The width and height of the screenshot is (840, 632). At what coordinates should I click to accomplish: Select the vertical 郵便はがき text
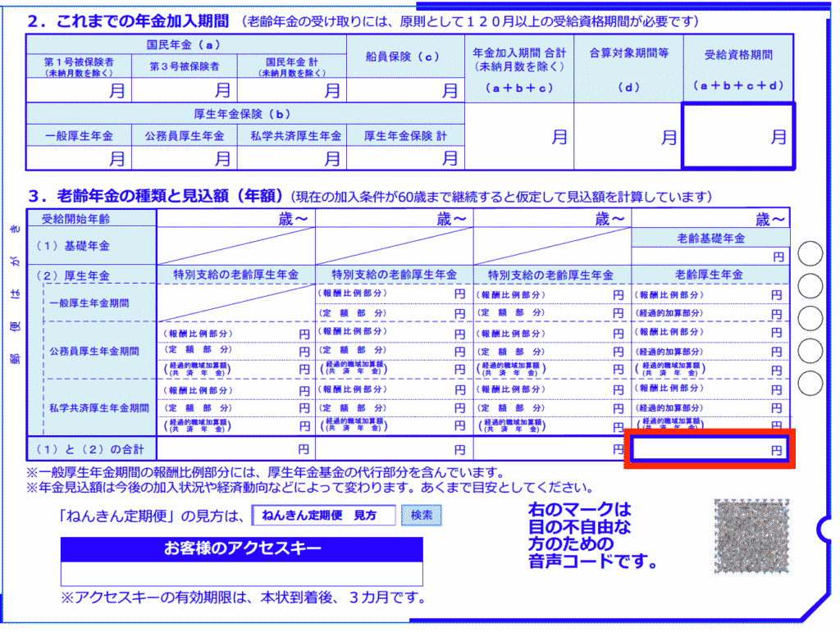tap(15, 293)
